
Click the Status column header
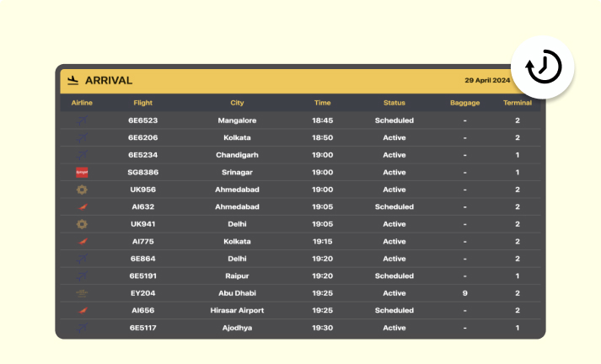[394, 103]
